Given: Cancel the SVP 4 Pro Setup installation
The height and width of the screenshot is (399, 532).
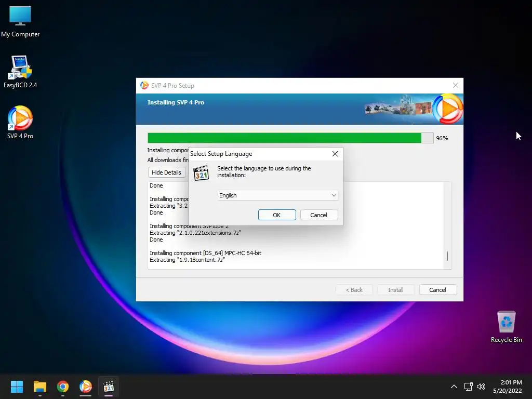Looking at the screenshot, I should pyautogui.click(x=437, y=290).
